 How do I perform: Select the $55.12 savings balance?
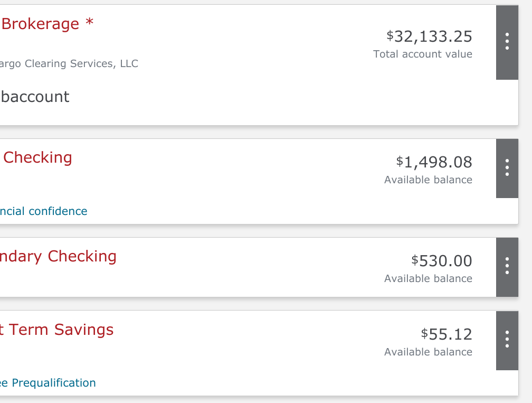point(446,334)
